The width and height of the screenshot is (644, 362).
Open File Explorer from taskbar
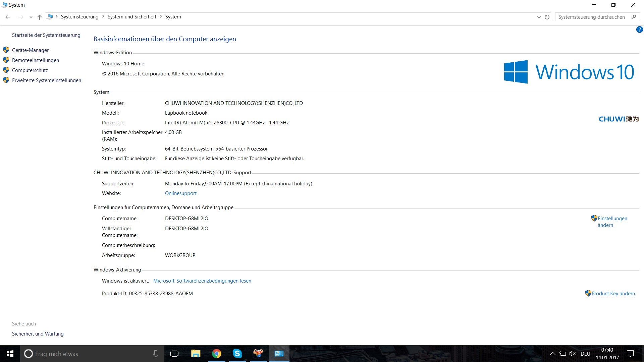(196, 354)
